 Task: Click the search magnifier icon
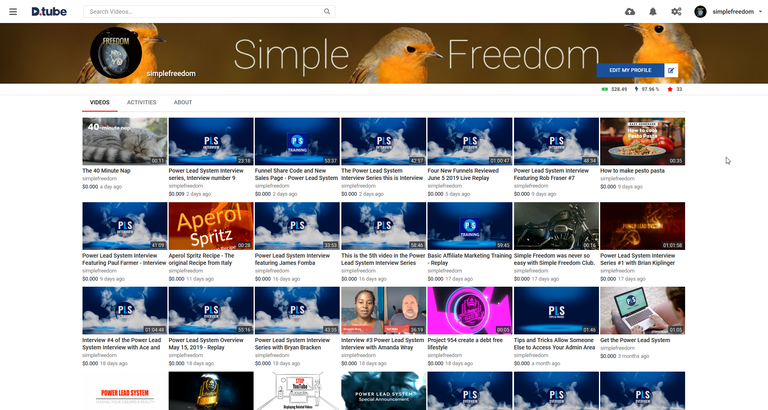click(x=327, y=11)
